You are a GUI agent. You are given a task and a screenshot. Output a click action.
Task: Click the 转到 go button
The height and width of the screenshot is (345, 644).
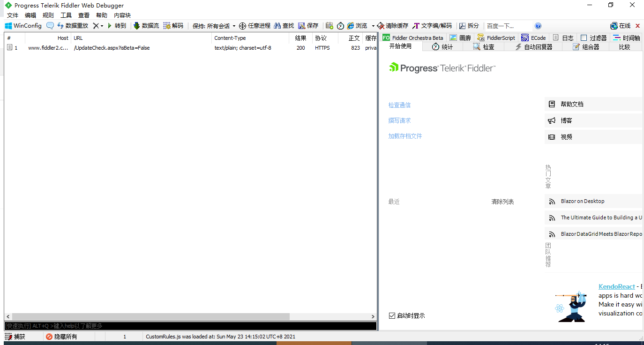point(117,26)
